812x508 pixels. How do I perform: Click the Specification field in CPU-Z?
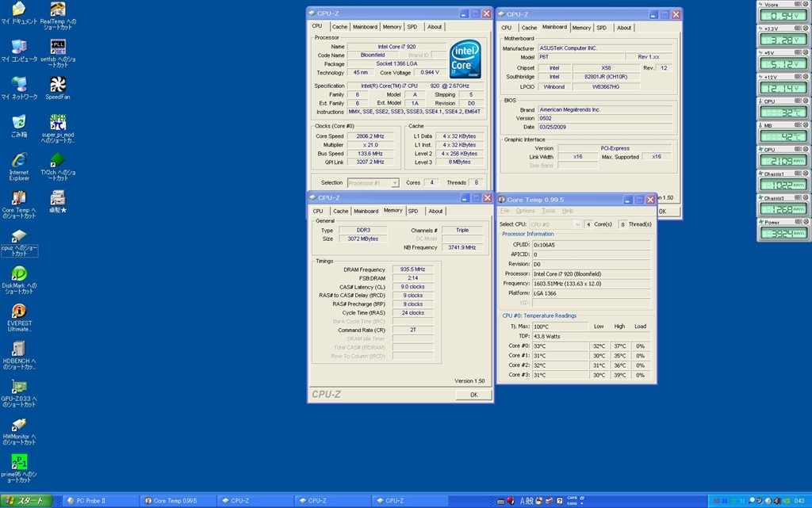click(417, 86)
